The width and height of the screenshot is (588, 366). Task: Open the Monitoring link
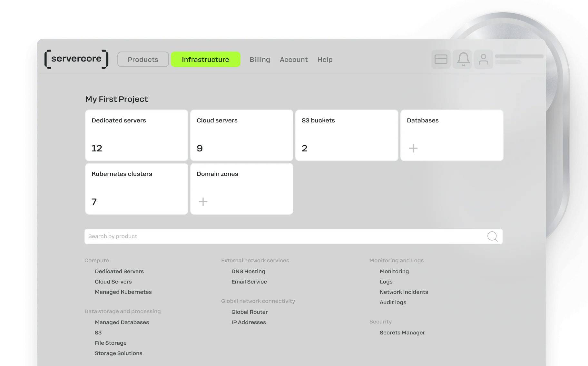click(x=394, y=271)
